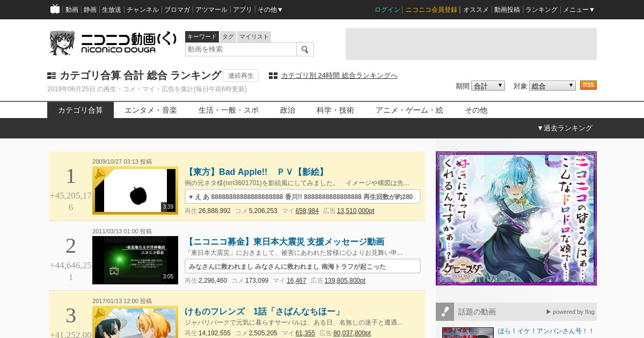Click the powered by flog label
Image resolution: width=644 pixels, height=338 pixels.
coord(570,312)
